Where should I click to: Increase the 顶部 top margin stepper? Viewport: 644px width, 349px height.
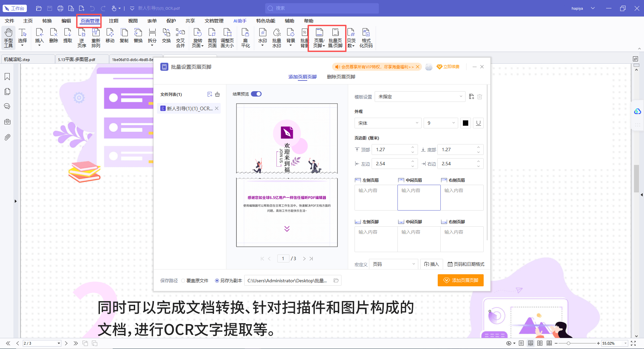tap(413, 147)
